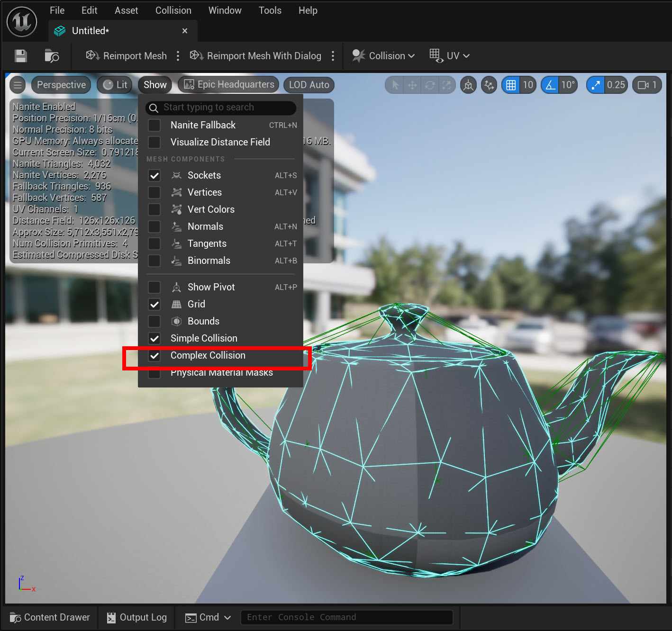Image resolution: width=672 pixels, height=631 pixels.
Task: Open the Collision menu in menu bar
Action: pyautogui.click(x=173, y=10)
